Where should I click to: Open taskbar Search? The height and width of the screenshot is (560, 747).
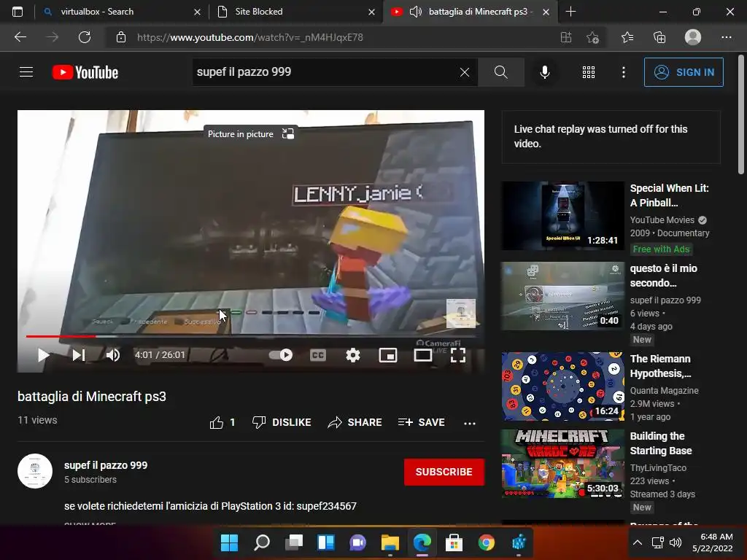(x=262, y=542)
